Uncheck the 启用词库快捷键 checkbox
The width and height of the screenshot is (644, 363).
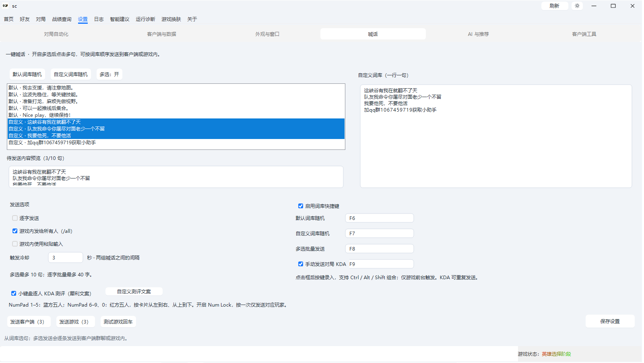[x=300, y=206]
